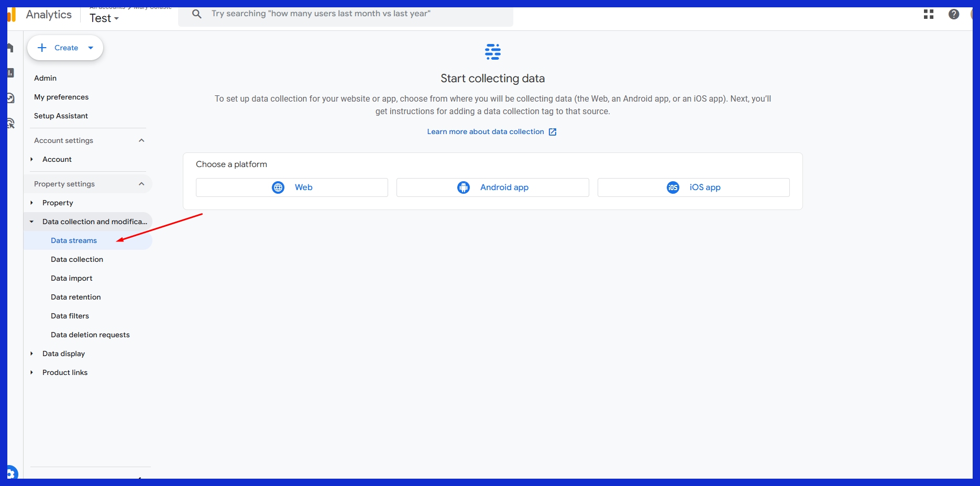Select Data retention
Image resolution: width=980 pixels, height=486 pixels.
(x=76, y=297)
